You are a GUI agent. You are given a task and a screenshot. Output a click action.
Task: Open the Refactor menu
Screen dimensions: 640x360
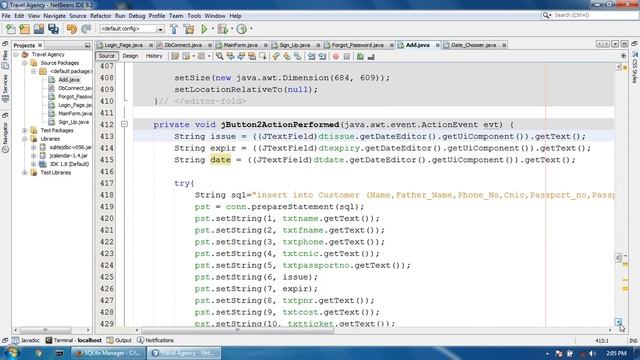coord(100,16)
